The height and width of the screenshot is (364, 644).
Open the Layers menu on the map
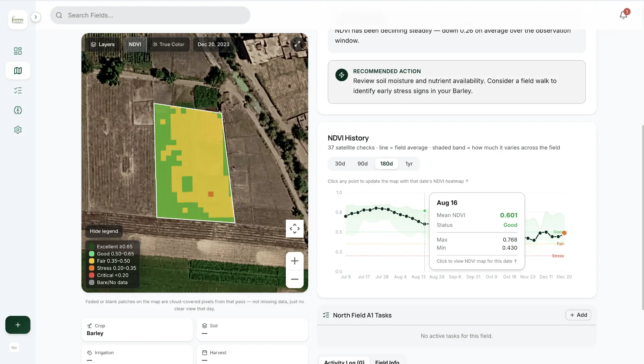(103, 44)
